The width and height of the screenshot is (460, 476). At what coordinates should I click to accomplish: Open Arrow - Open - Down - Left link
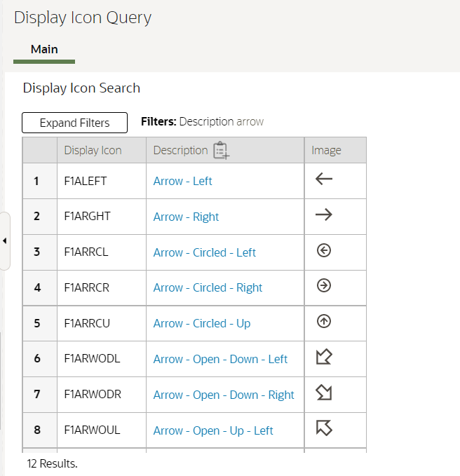pyautogui.click(x=220, y=359)
